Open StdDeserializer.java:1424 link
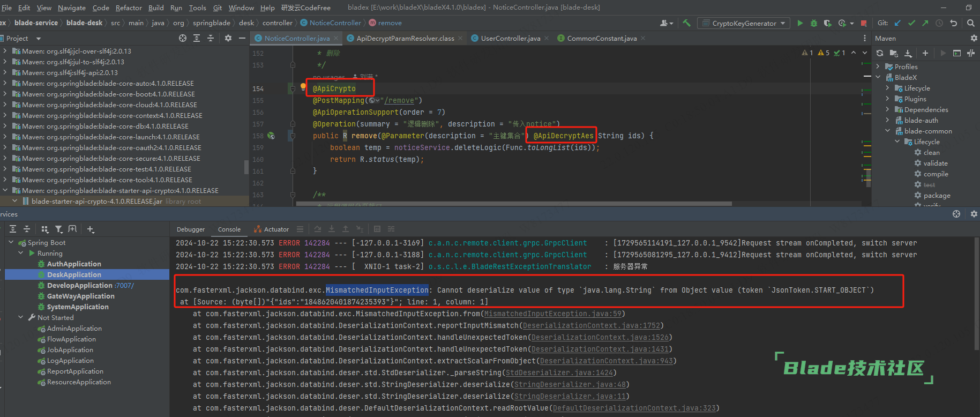The width and height of the screenshot is (980, 417). [x=559, y=373]
